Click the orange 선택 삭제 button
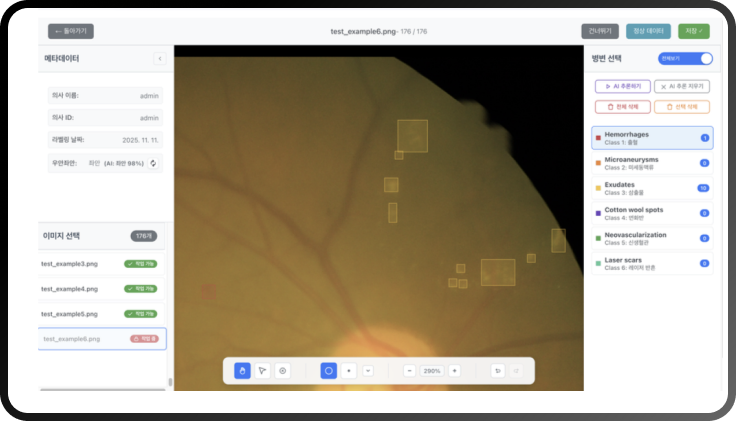Image resolution: width=736 pixels, height=421 pixels. tap(682, 107)
